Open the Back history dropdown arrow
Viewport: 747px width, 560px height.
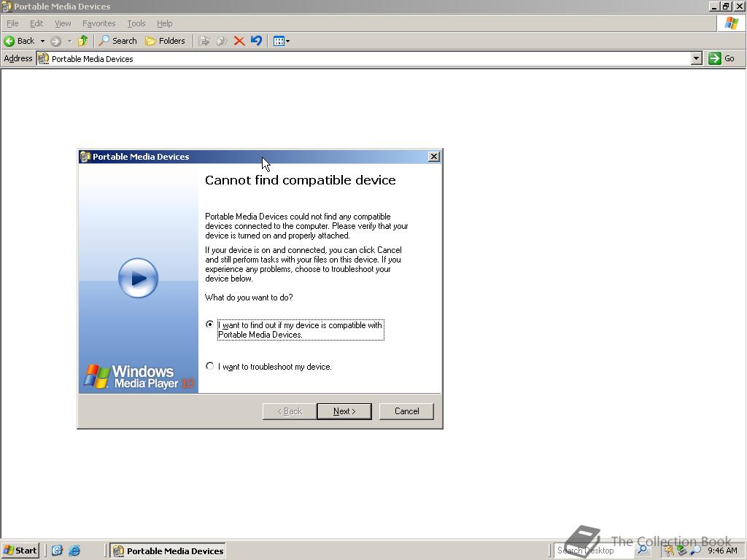point(42,41)
